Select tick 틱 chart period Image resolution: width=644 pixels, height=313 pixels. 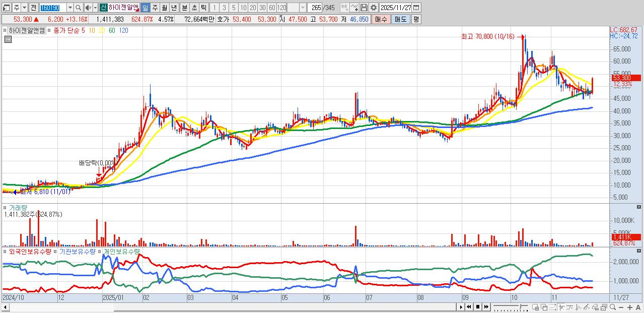[203, 8]
